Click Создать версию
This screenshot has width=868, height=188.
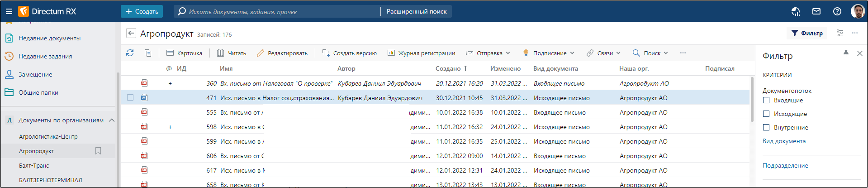(349, 53)
